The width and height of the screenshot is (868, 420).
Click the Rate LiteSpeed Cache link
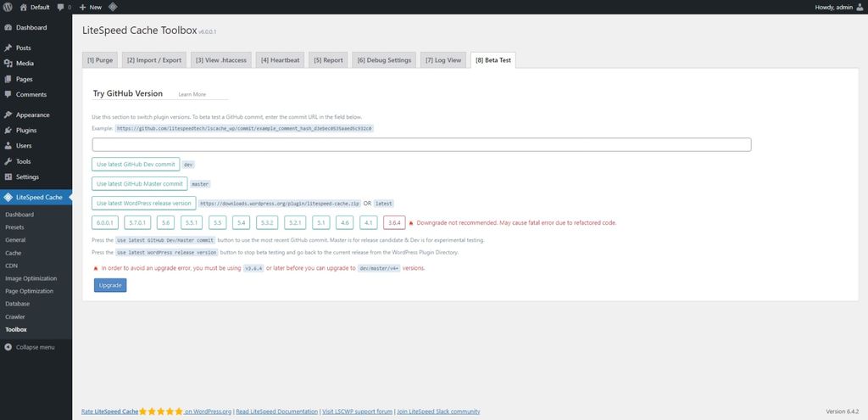coord(156,412)
